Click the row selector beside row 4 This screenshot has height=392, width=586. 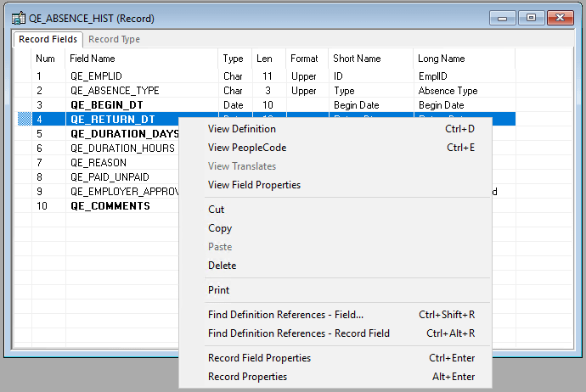pos(25,120)
